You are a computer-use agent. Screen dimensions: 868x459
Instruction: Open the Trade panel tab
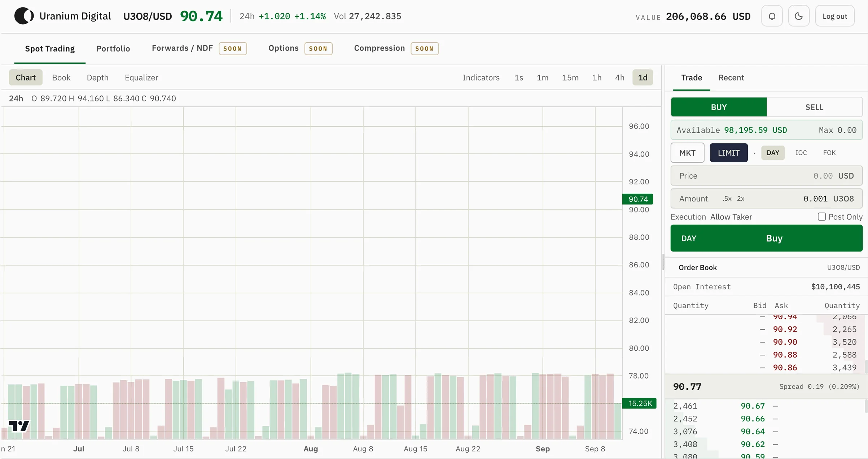[x=691, y=78]
